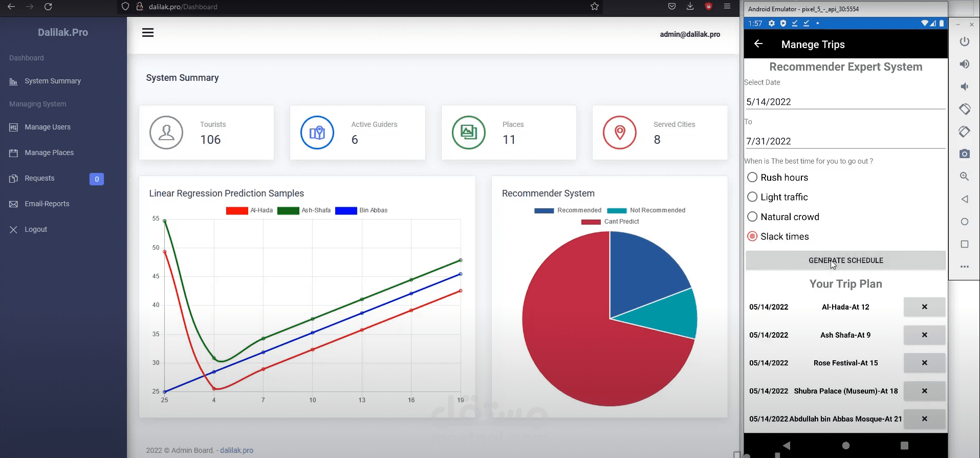Tap back arrow in Manege Trips header

pos(758,44)
